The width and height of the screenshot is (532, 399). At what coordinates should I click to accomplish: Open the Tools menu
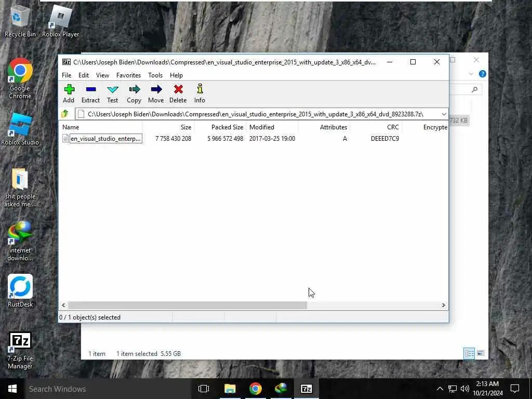coord(155,75)
